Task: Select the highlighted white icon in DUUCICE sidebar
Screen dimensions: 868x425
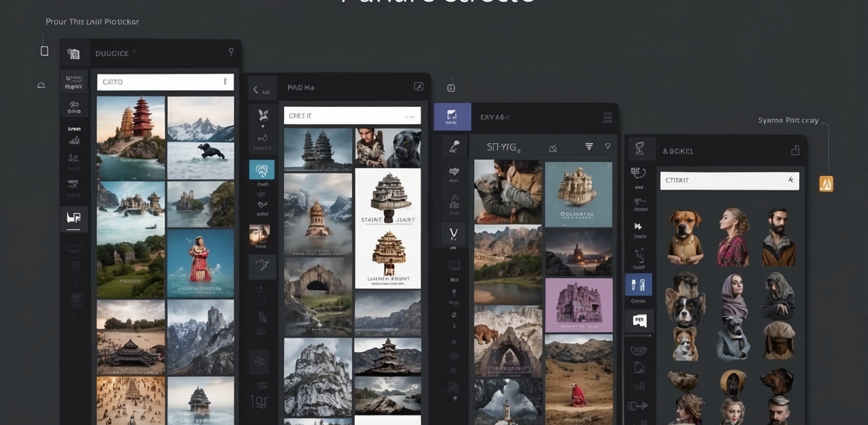Action: coord(74,217)
